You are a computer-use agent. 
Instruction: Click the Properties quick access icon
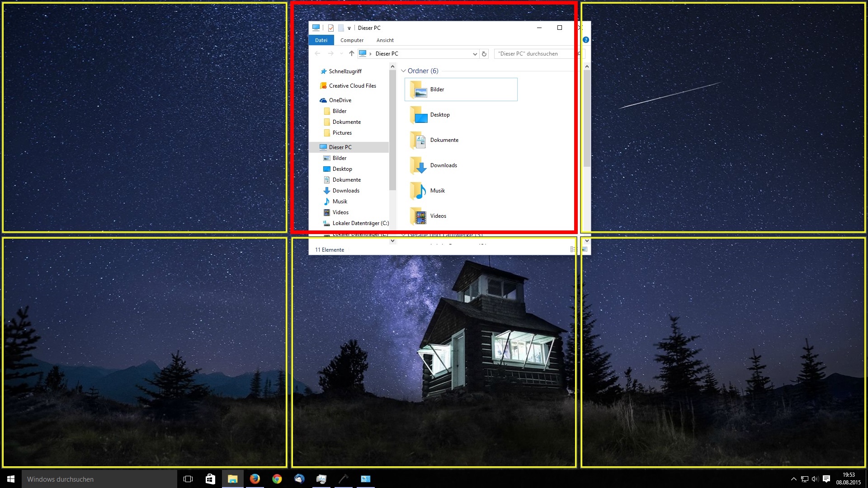point(331,28)
